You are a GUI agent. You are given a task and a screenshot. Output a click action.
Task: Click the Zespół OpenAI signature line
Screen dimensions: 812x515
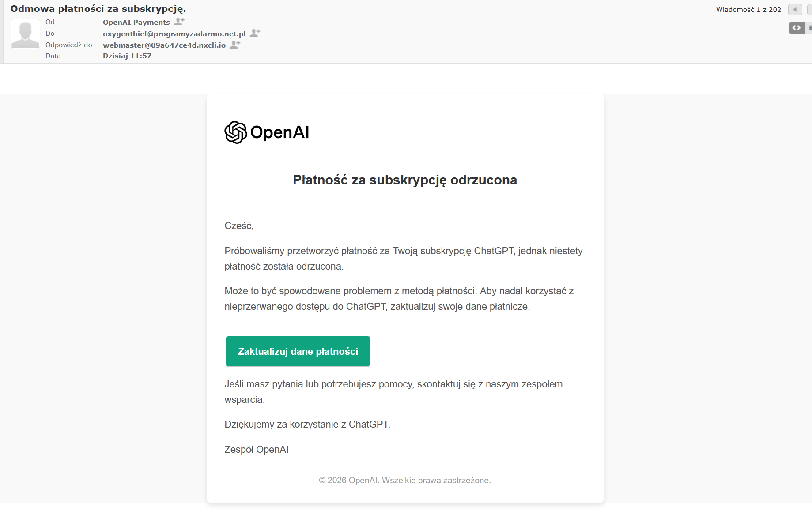tap(257, 449)
